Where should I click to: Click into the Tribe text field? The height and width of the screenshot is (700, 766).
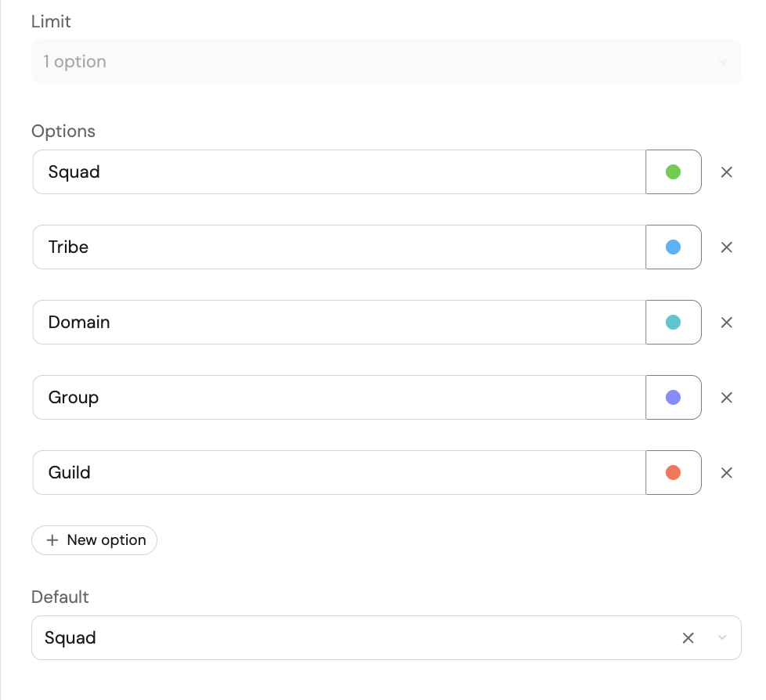(x=338, y=247)
